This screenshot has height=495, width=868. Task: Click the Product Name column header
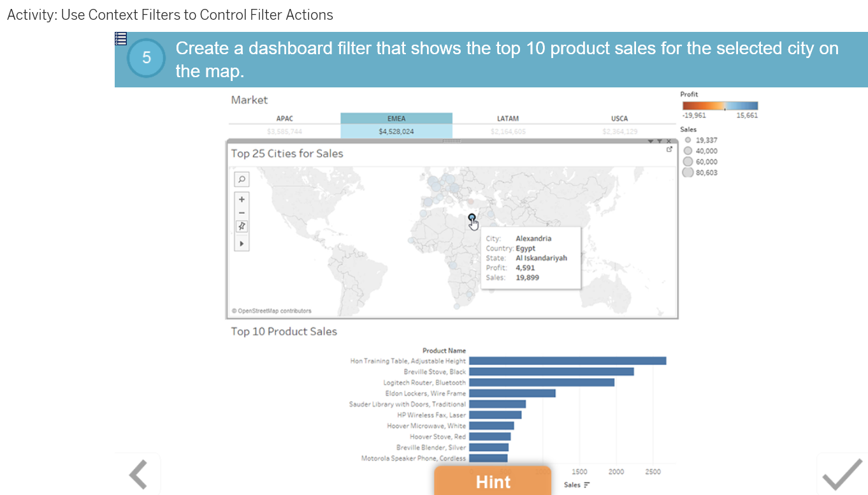[x=444, y=351]
